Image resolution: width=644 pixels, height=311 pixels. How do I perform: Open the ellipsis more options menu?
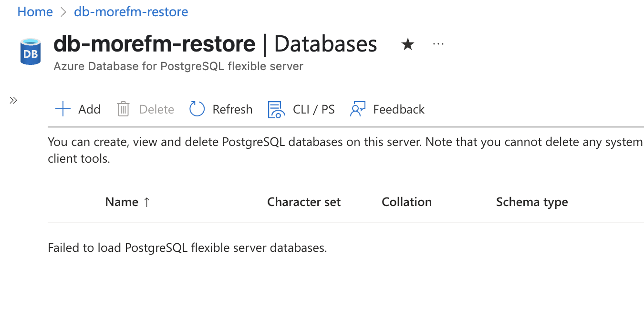pyautogui.click(x=438, y=44)
